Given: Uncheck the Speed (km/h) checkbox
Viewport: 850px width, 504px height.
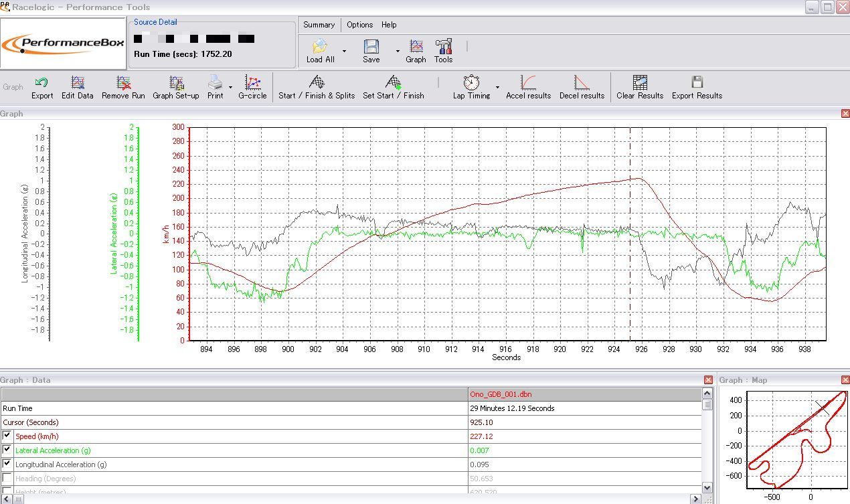Looking at the screenshot, I should click(7, 436).
